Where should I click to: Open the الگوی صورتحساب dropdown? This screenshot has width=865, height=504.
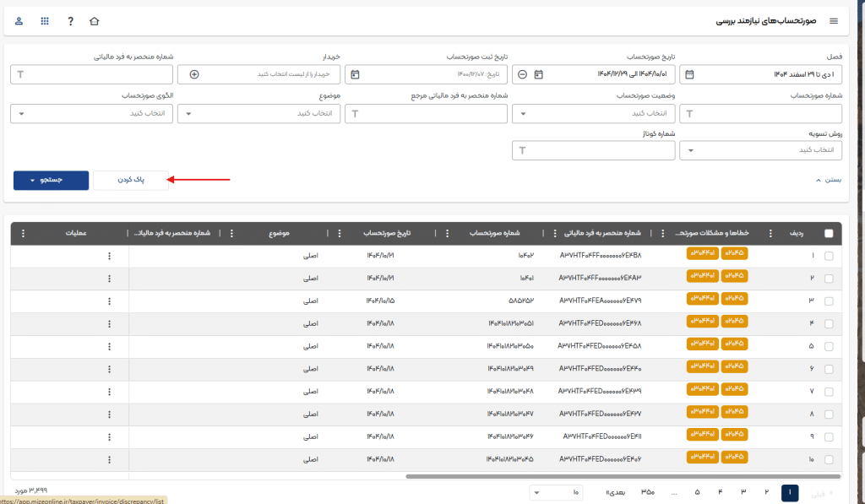(93, 113)
